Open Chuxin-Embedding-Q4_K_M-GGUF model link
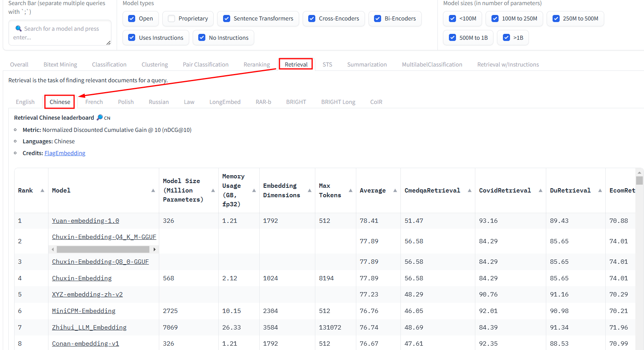This screenshot has width=644, height=350. (104, 237)
